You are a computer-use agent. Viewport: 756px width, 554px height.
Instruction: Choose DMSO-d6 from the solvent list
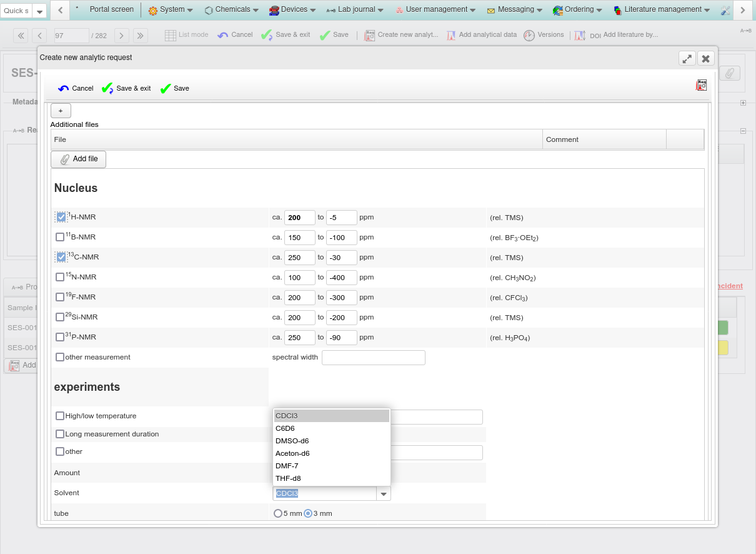coord(292,441)
